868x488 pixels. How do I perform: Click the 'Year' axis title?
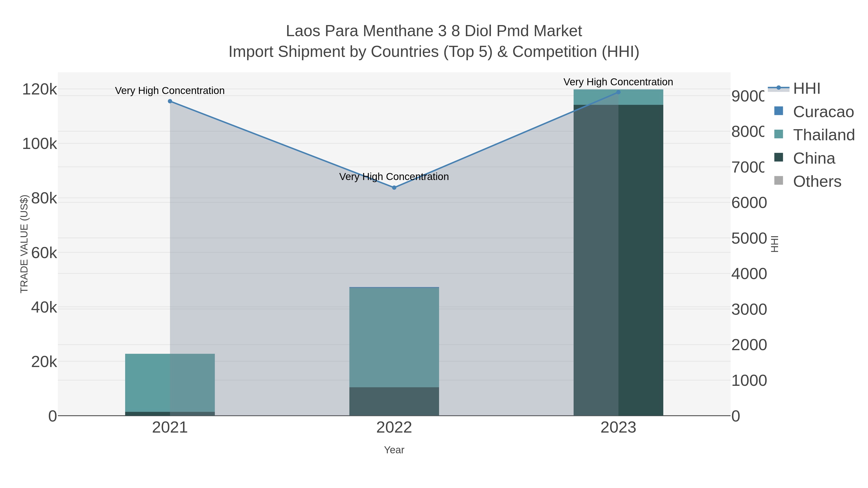[394, 450]
